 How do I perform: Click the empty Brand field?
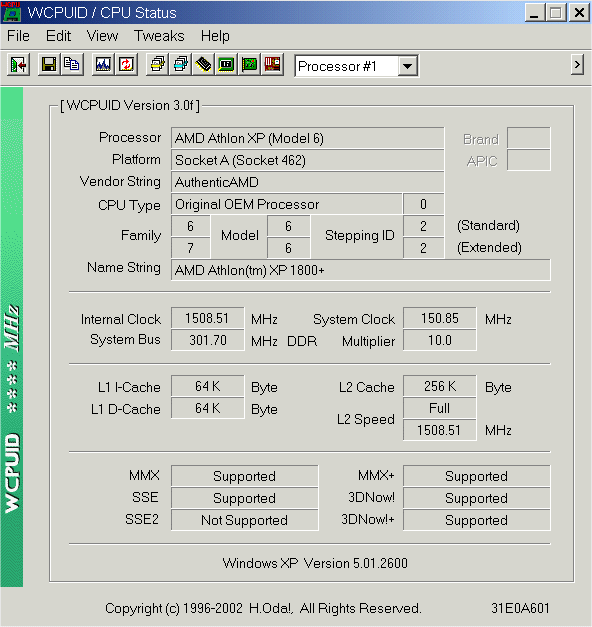coord(528,138)
